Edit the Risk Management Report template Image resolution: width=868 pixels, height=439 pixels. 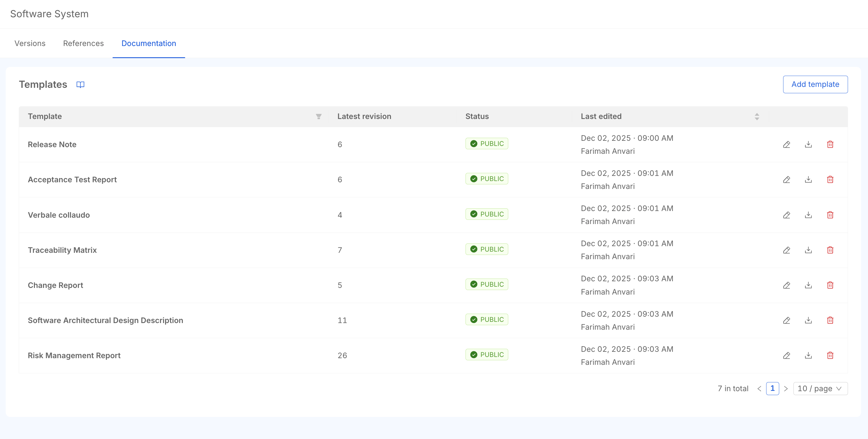point(786,355)
